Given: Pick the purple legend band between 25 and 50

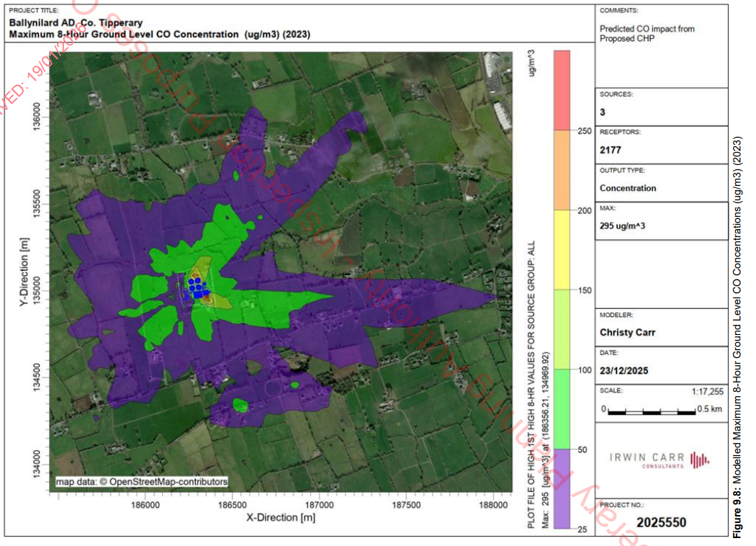Looking at the screenshot, I should [x=562, y=490].
